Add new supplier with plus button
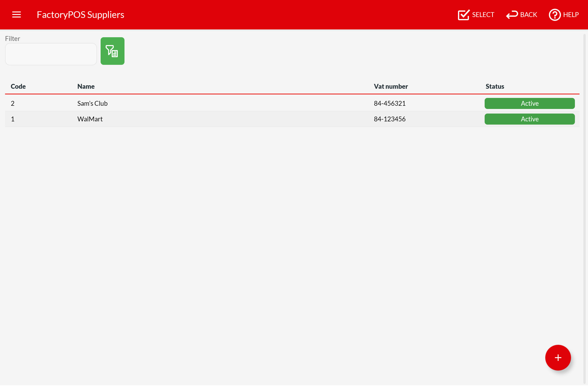 (558, 358)
